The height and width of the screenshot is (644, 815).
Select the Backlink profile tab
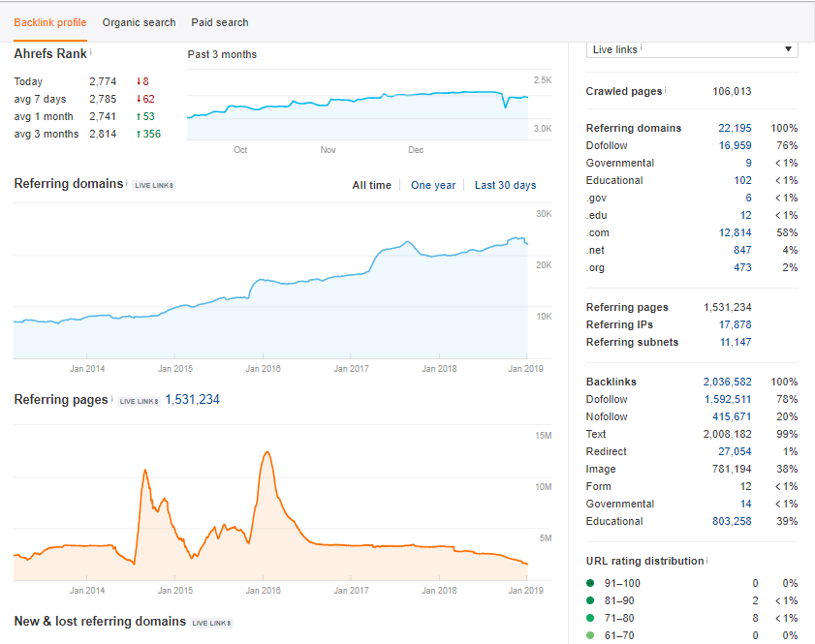tap(49, 22)
